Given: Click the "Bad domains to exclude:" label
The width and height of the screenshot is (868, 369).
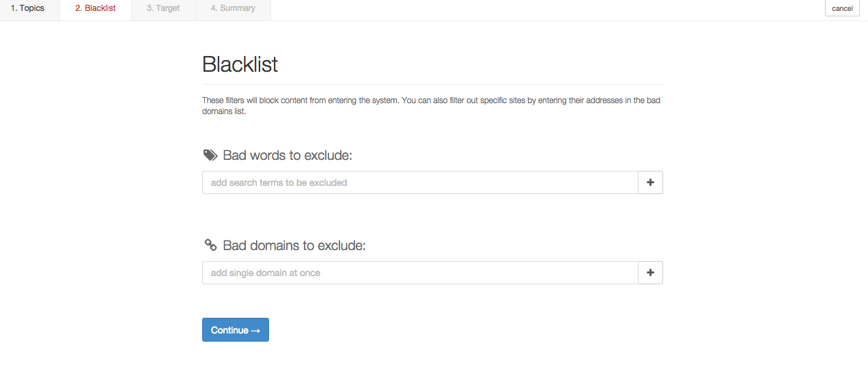Looking at the screenshot, I should (294, 245).
